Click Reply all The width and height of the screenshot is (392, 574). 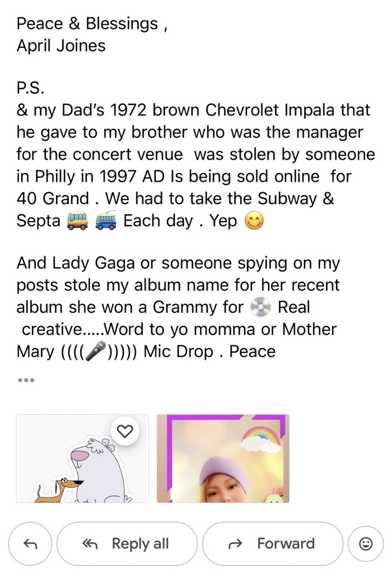pos(127,543)
